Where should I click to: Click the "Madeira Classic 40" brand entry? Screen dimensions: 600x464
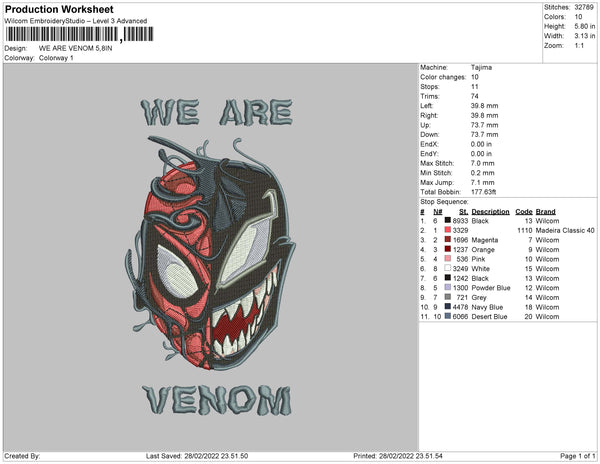pyautogui.click(x=565, y=230)
